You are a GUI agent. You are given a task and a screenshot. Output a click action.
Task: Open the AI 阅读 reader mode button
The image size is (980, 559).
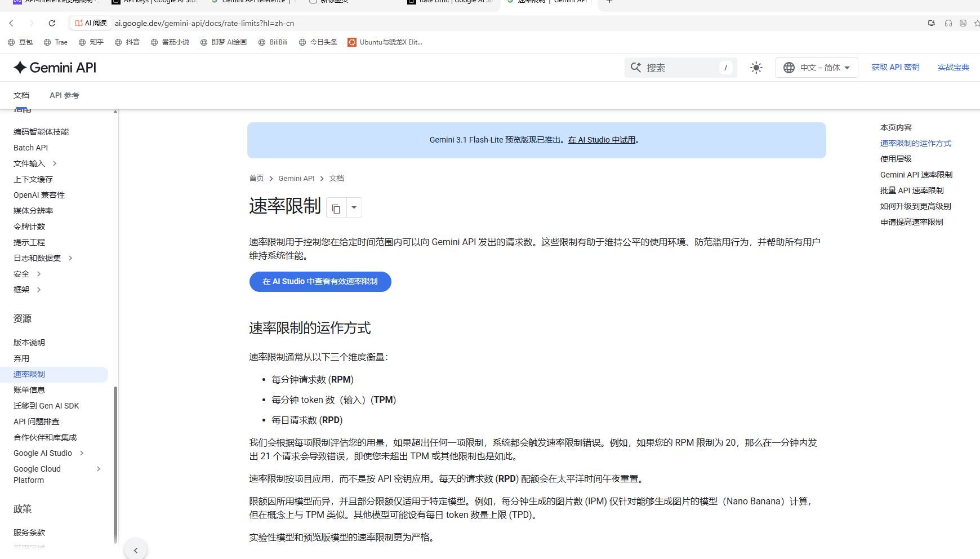(91, 23)
